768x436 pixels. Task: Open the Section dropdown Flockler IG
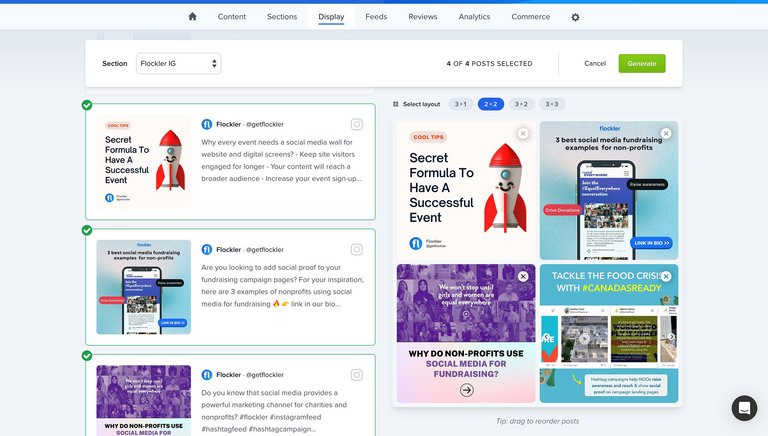178,64
